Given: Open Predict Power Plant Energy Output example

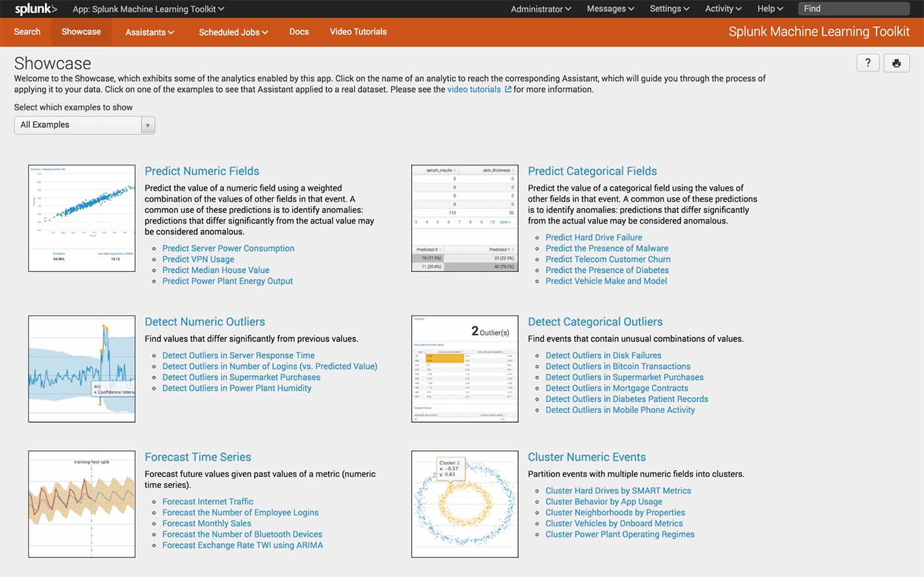Looking at the screenshot, I should click(x=228, y=281).
